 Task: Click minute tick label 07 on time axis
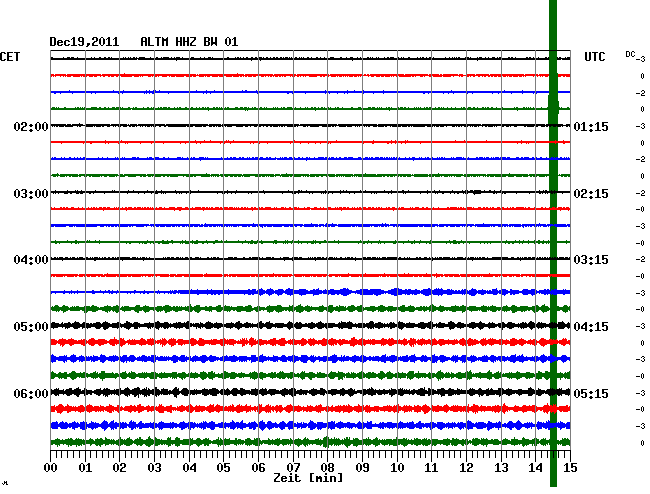coord(293,468)
